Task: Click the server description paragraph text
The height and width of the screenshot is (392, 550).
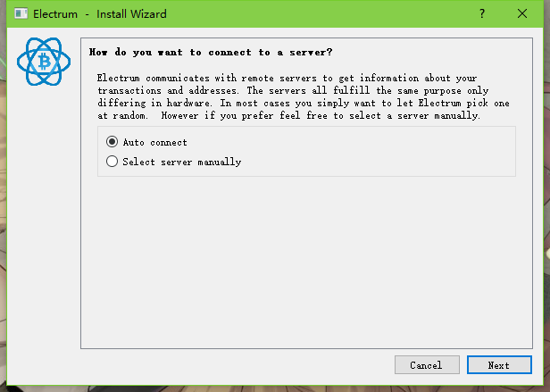Action: point(304,96)
